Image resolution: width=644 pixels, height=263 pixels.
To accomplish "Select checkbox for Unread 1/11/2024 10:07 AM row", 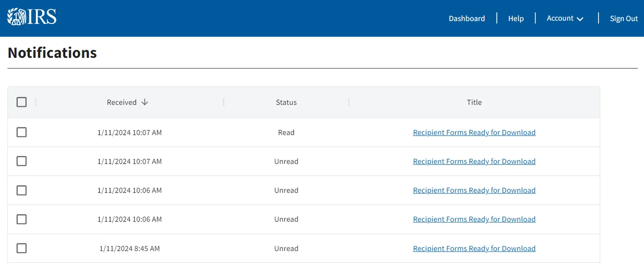I will click(x=22, y=161).
